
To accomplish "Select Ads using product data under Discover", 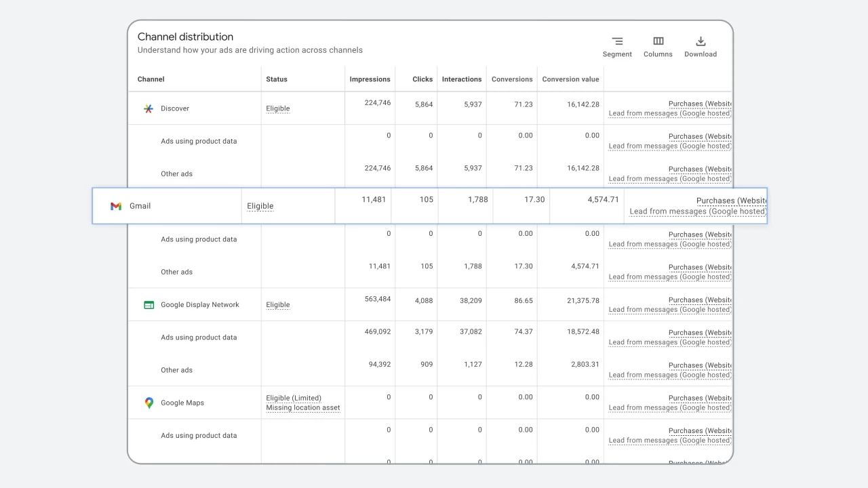I will click(x=199, y=141).
